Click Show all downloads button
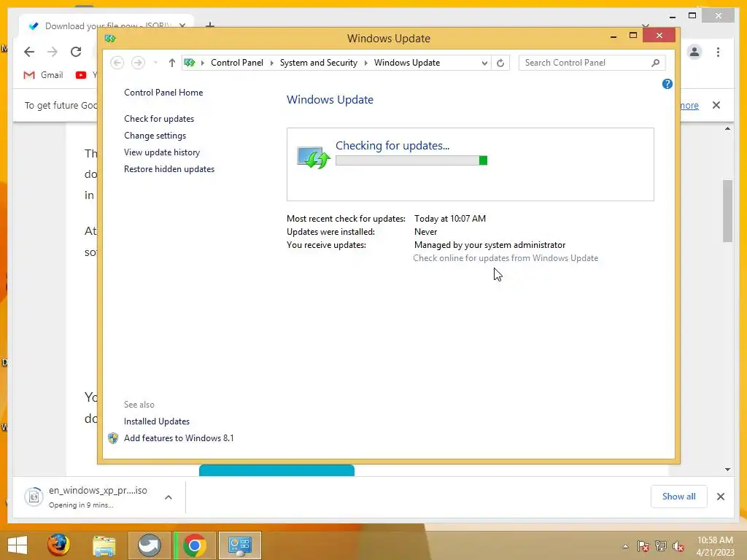747x560 pixels. [x=679, y=497]
